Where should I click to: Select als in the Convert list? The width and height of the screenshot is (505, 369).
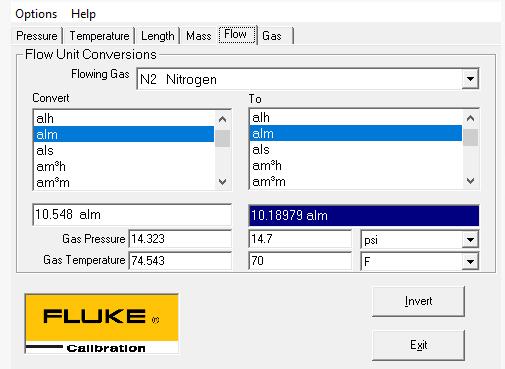(124, 151)
